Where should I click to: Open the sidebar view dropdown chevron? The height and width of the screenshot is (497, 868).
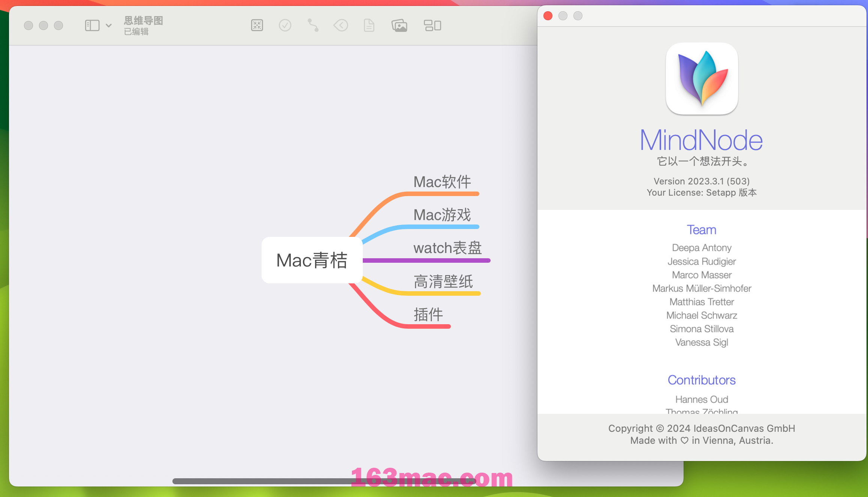pyautogui.click(x=109, y=25)
